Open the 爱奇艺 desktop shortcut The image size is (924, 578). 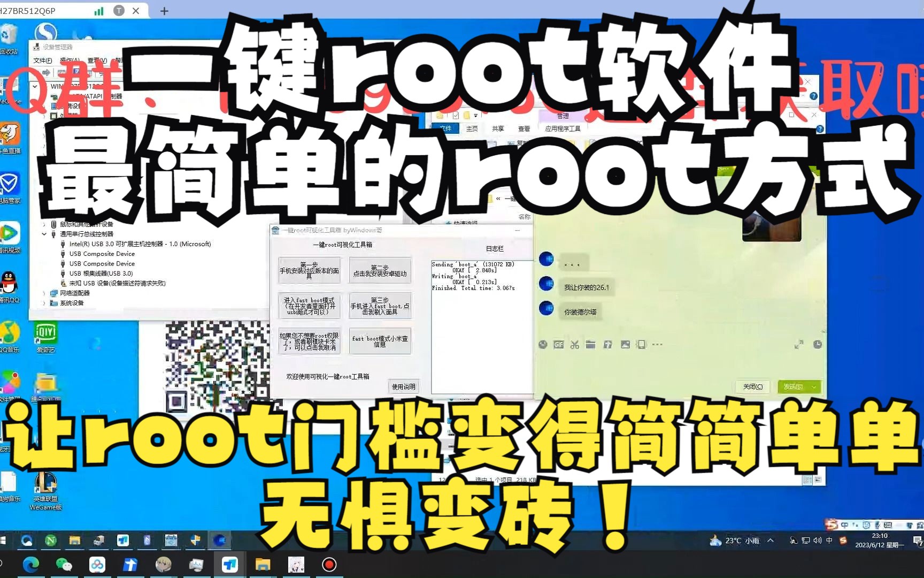45,337
